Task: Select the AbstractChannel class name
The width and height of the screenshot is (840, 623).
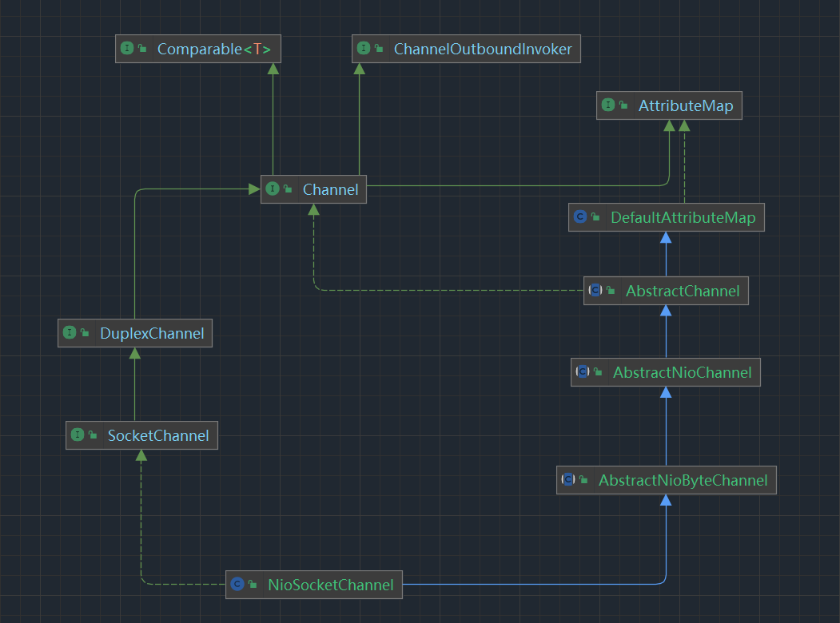Action: click(683, 292)
